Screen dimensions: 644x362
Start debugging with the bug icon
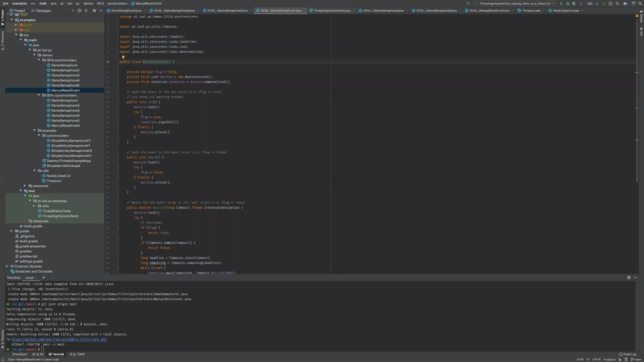point(568,4)
